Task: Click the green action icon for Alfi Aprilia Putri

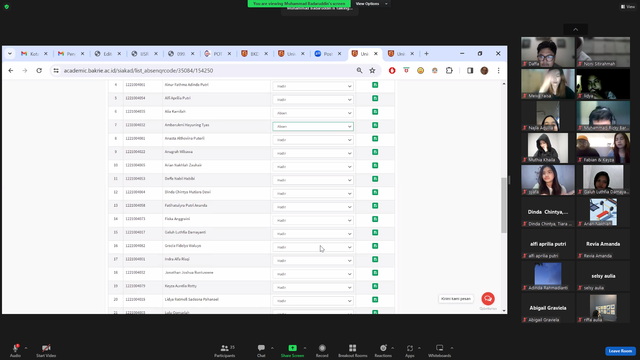Action: 375,98
